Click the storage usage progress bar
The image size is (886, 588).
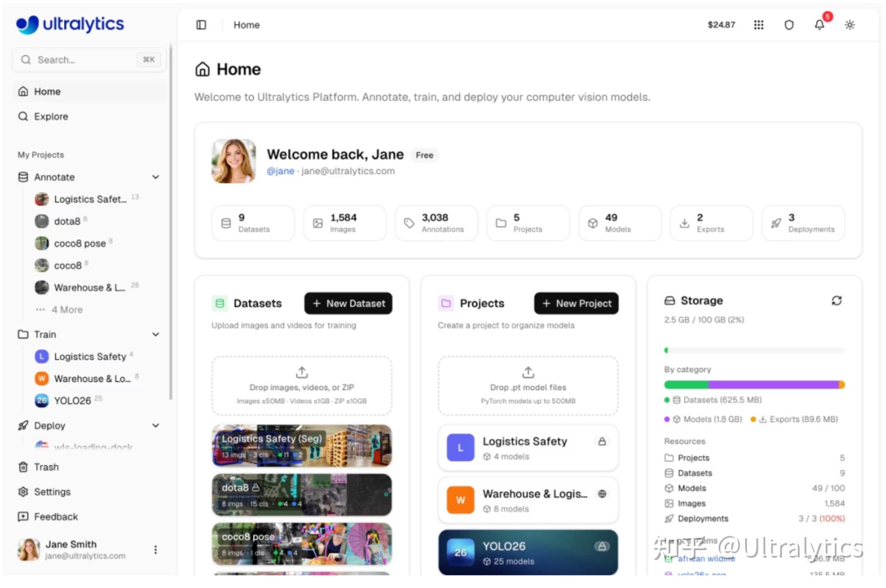(754, 350)
